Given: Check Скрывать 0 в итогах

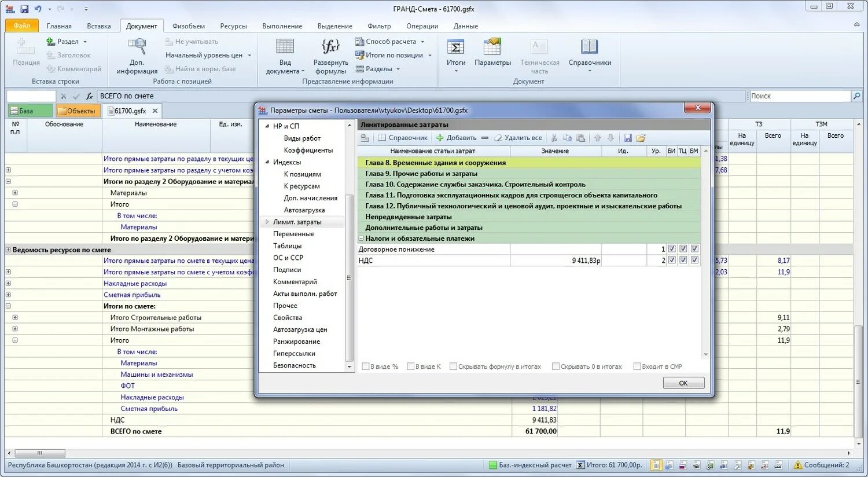Looking at the screenshot, I should (556, 366).
